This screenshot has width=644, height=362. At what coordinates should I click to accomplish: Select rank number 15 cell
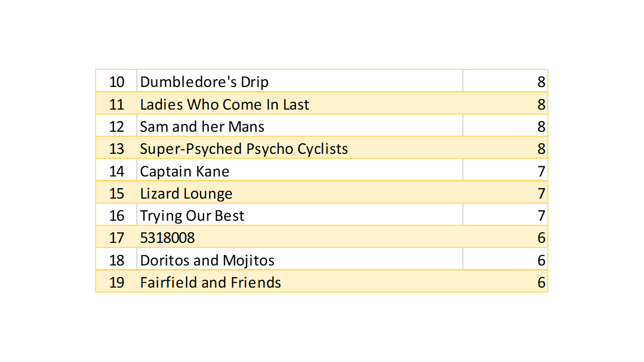116,194
